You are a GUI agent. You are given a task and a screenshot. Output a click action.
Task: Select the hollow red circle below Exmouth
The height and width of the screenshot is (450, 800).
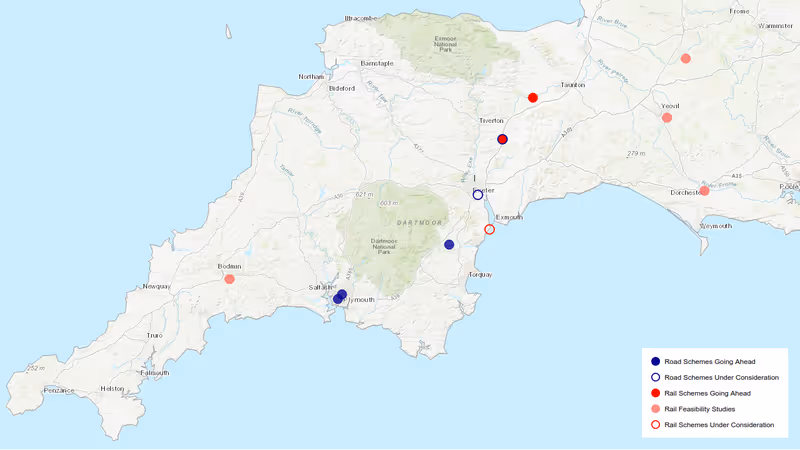pyautogui.click(x=489, y=230)
